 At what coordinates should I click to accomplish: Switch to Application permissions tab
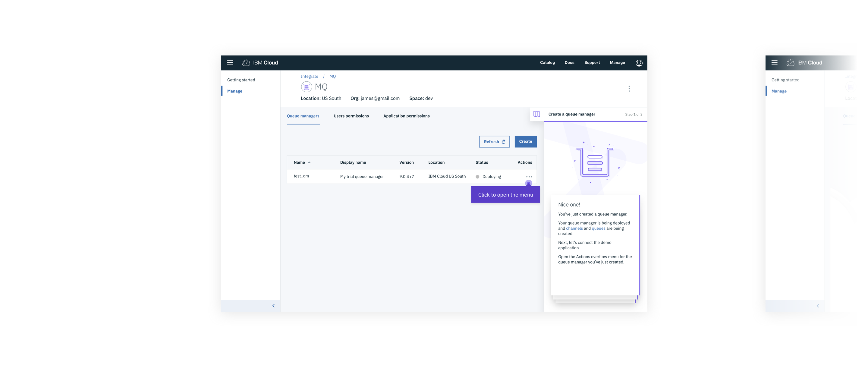[406, 116]
